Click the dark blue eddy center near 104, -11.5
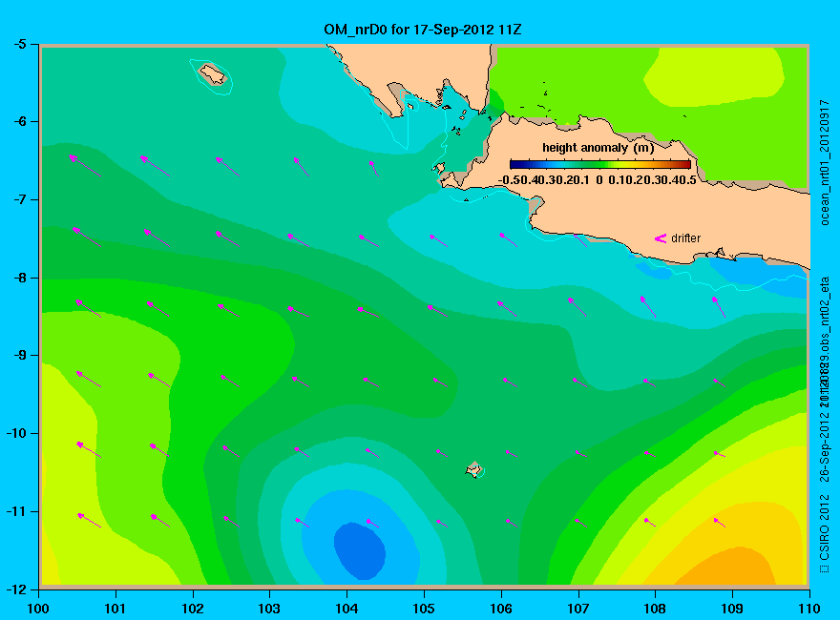Viewport: 840px width, 620px height. coord(360,551)
